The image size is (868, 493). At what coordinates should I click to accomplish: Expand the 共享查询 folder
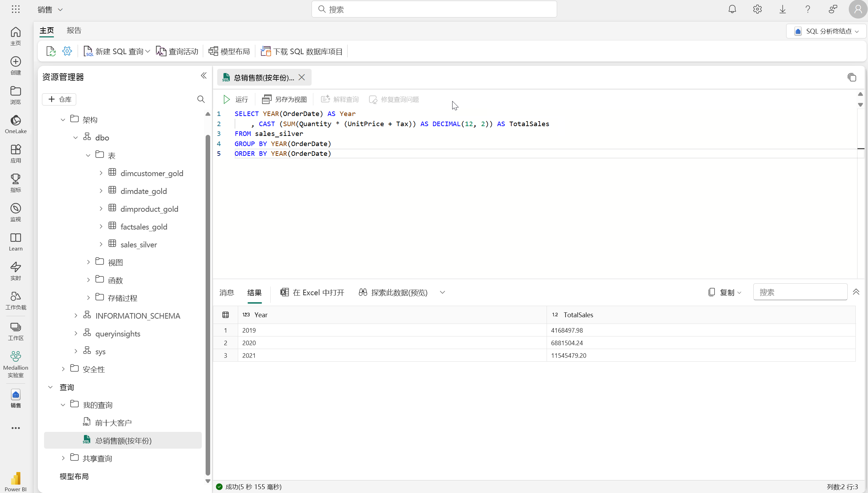pyautogui.click(x=63, y=458)
